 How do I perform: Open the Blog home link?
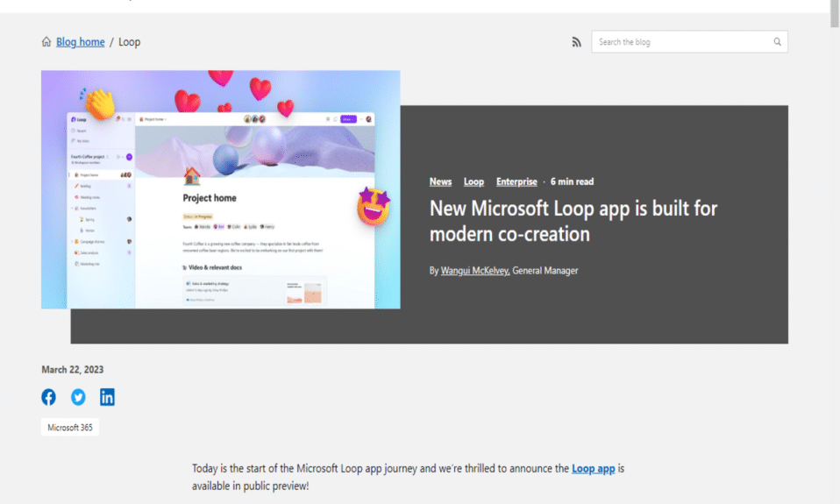pos(81,42)
